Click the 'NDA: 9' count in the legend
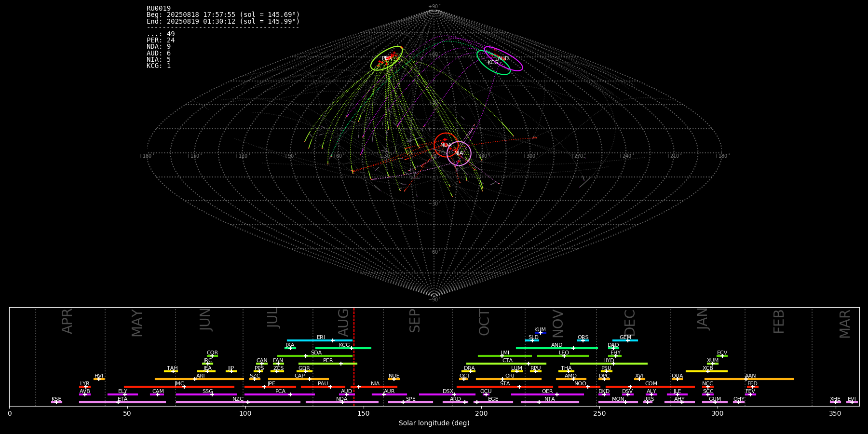868x434 pixels. click(x=159, y=46)
